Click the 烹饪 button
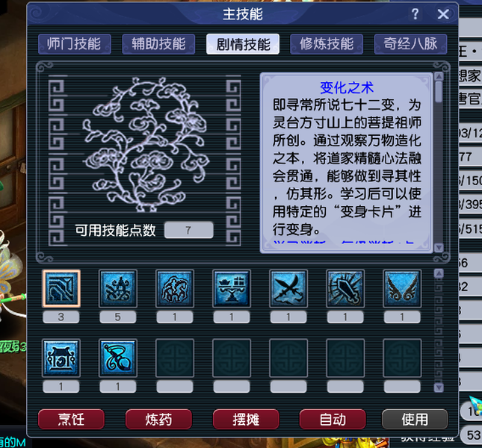This screenshot has height=448, width=482. (x=71, y=419)
